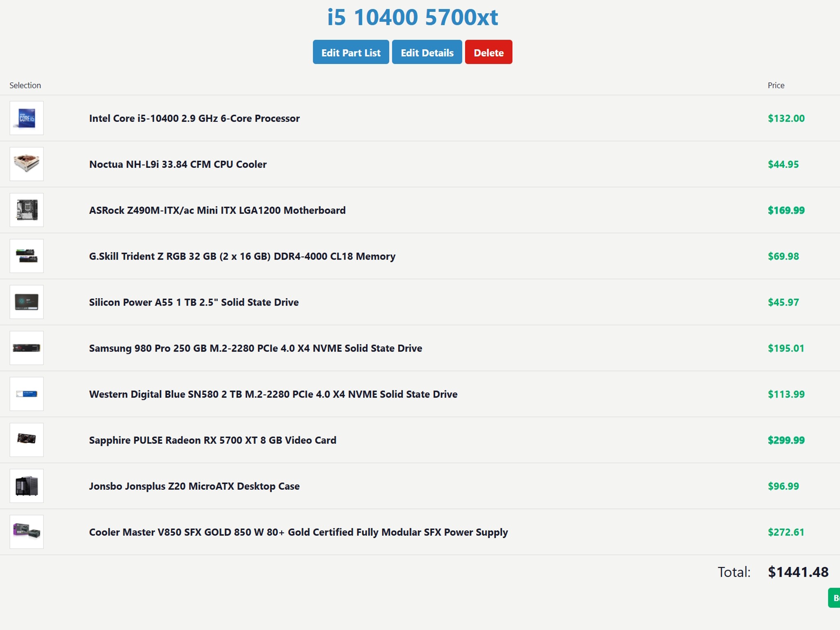Click the Silicon Power A55 SSD thumbnail
840x630 pixels.
pyautogui.click(x=27, y=302)
